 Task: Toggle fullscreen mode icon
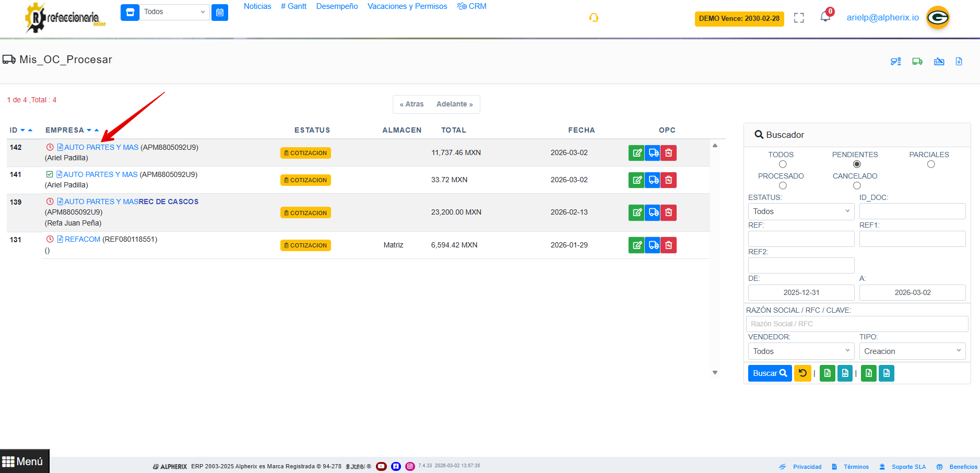click(x=799, y=18)
